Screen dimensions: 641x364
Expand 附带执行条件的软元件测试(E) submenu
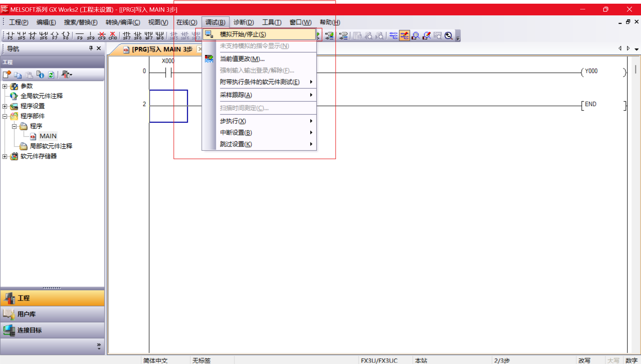tap(259, 82)
